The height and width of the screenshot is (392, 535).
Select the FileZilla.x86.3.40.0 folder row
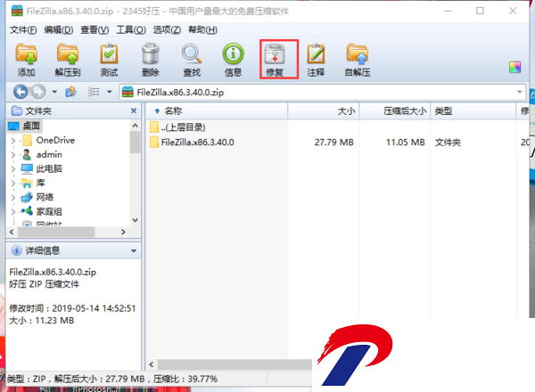tap(192, 143)
